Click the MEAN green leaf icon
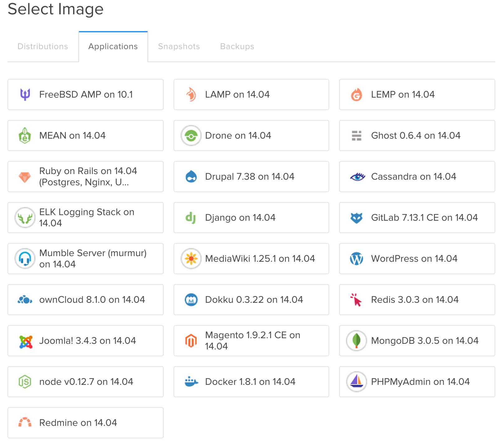The image size is (504, 447). coord(25,136)
